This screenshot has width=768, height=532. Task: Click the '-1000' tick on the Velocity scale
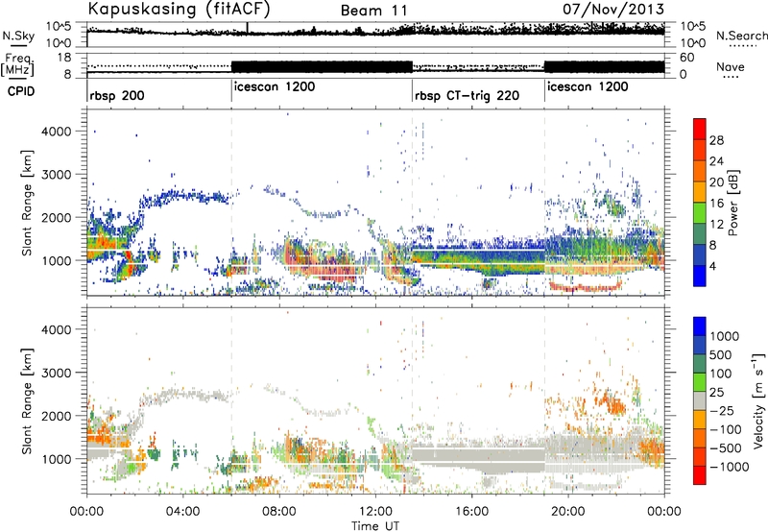[729, 467]
